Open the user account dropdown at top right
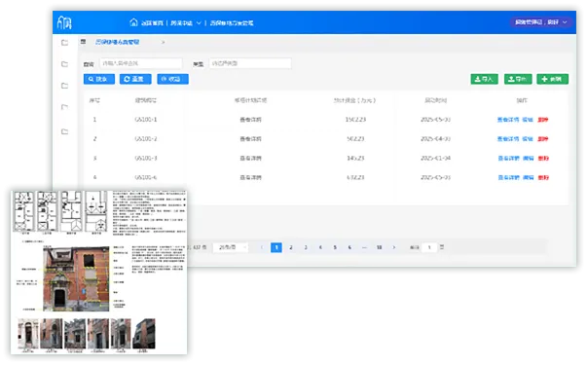Screen dimensions: 588x366 coord(540,22)
